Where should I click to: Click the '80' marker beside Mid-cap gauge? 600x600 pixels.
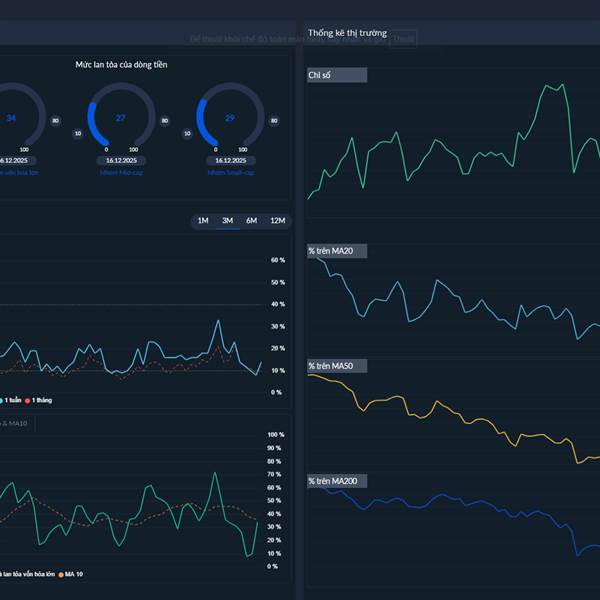point(165,121)
